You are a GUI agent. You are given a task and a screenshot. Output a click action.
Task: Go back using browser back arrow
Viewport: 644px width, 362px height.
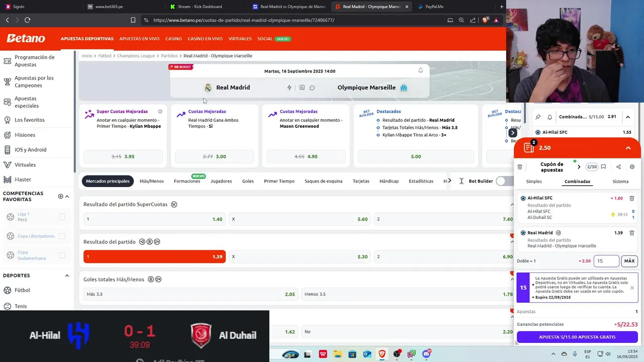[7, 20]
